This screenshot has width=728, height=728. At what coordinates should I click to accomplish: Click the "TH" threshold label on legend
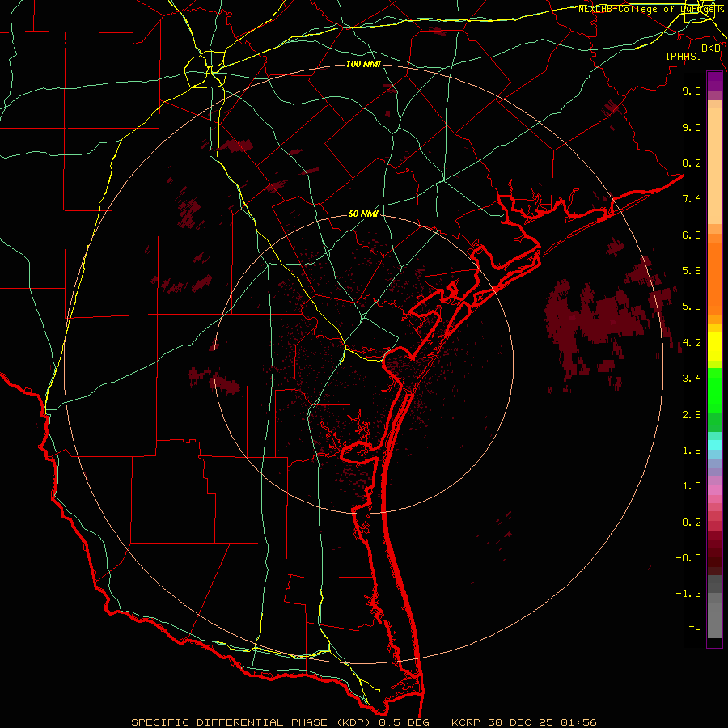pos(695,630)
